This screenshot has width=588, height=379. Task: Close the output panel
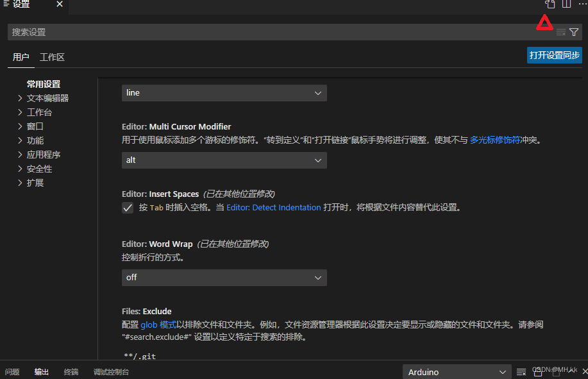click(584, 371)
